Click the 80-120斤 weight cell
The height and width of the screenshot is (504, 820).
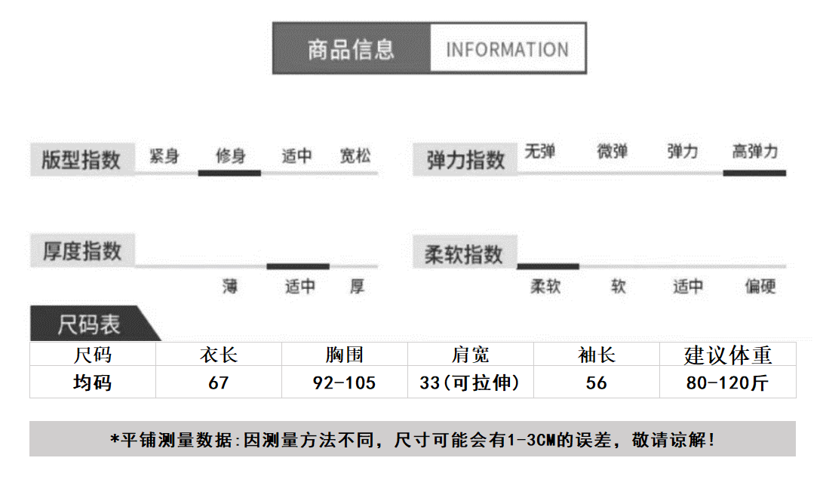pyautogui.click(x=728, y=383)
